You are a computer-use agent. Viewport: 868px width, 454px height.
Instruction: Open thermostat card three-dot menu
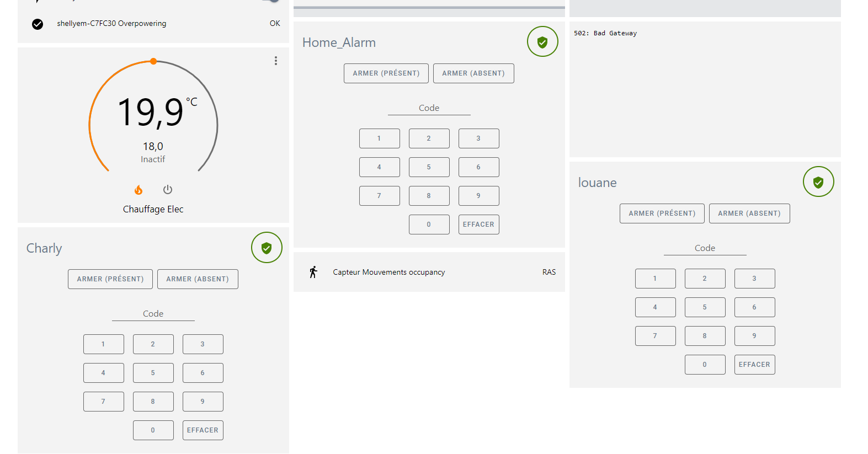pos(276,61)
